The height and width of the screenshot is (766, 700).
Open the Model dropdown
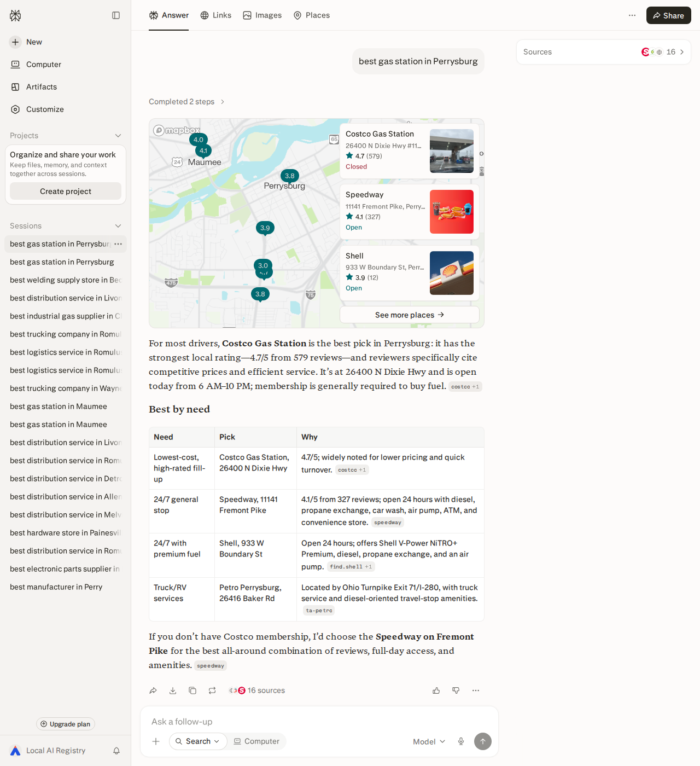(x=429, y=741)
